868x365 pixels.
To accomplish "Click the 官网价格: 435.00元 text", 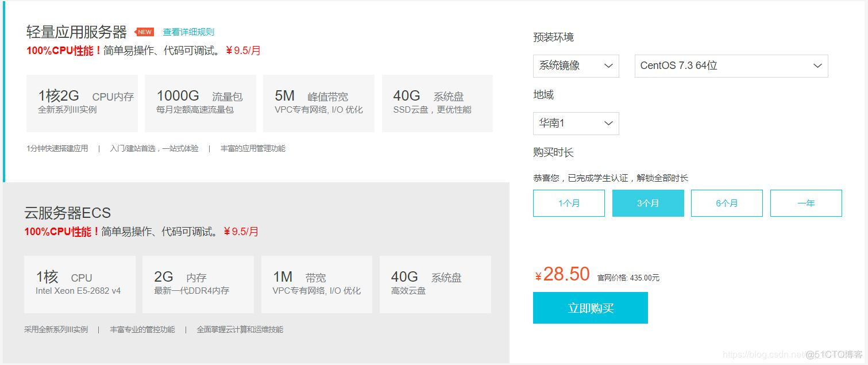I will pyautogui.click(x=628, y=278).
